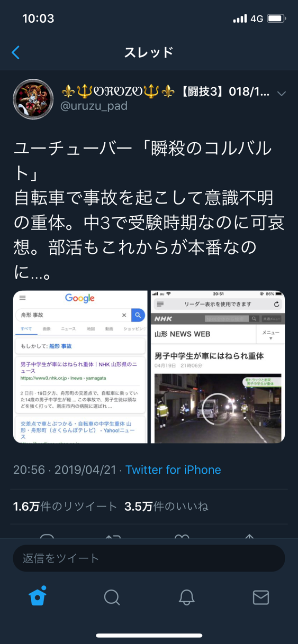Go to the Home tab
Screen dimensions: 298x644
38,596
